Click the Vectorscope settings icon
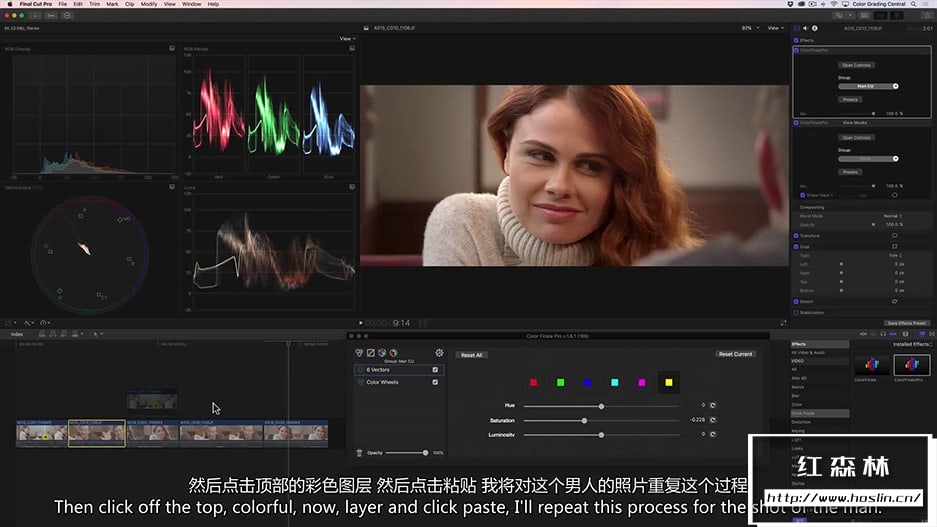 pos(172,187)
